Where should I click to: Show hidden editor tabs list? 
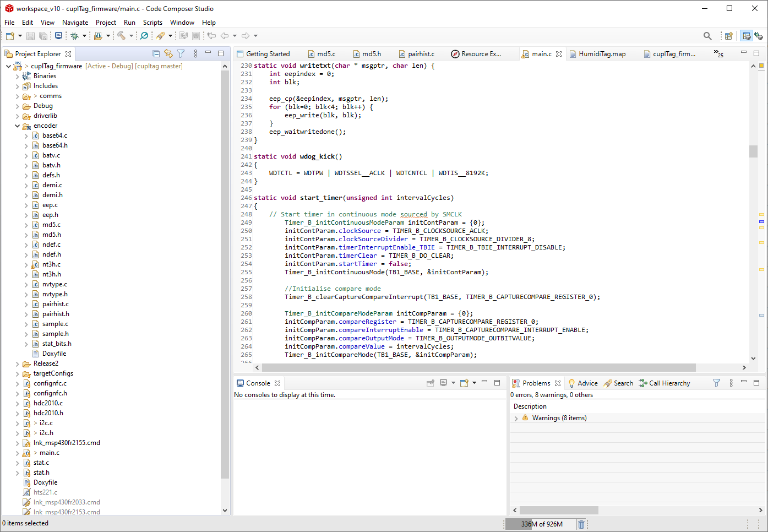pyautogui.click(x=718, y=54)
